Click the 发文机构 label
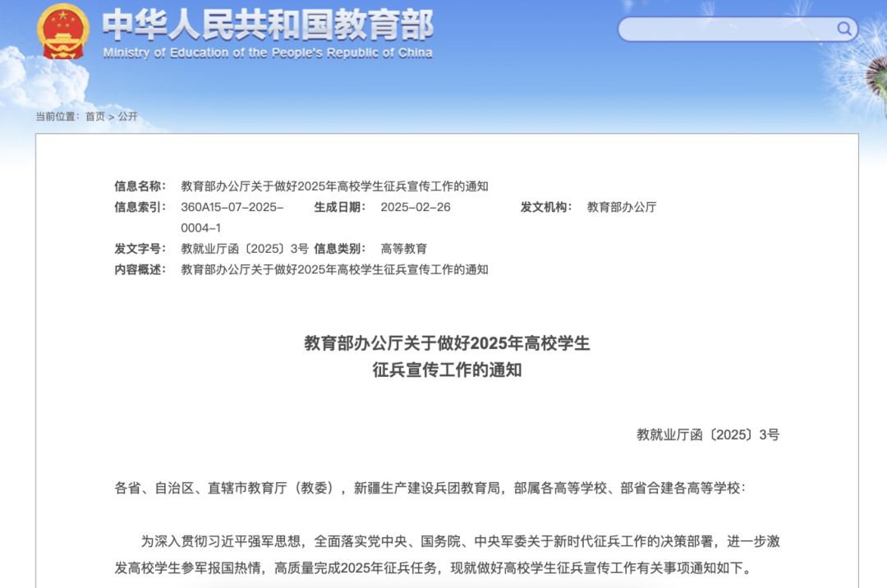This screenshot has width=887, height=588. tap(546, 207)
